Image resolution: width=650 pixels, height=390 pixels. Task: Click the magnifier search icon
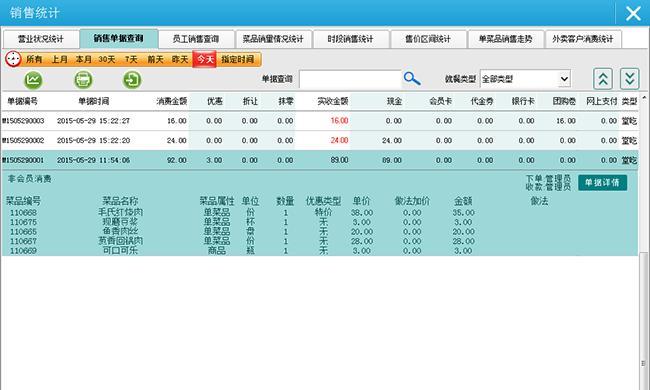click(412, 78)
